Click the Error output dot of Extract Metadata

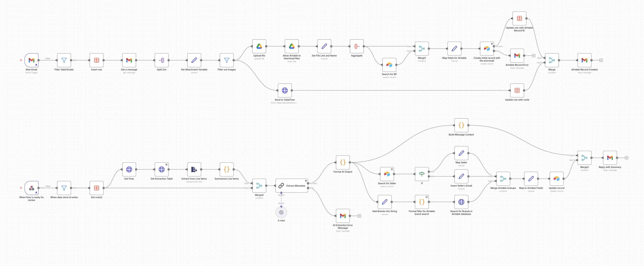[308, 188]
